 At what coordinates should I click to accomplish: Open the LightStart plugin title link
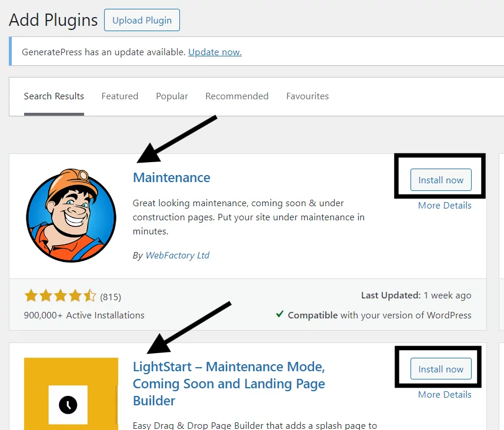point(229,384)
